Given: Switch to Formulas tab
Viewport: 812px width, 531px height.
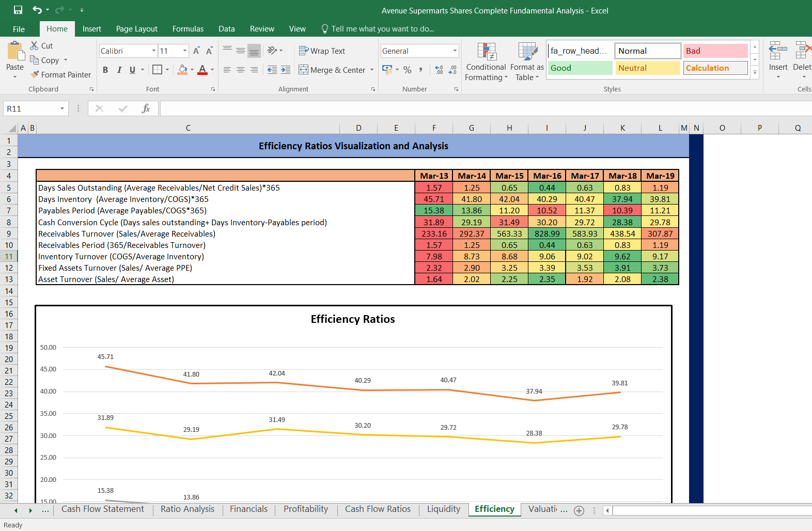Looking at the screenshot, I should [188, 29].
